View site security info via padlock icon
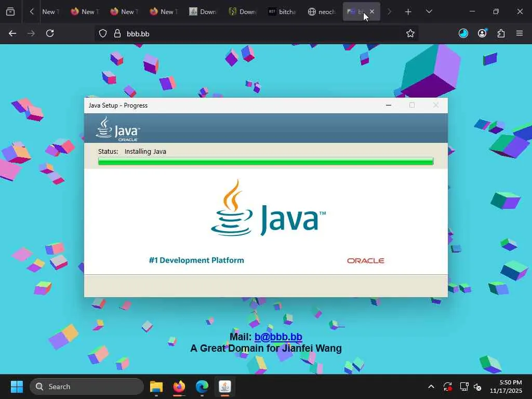Viewport: 532px width, 399px height. [117, 33]
